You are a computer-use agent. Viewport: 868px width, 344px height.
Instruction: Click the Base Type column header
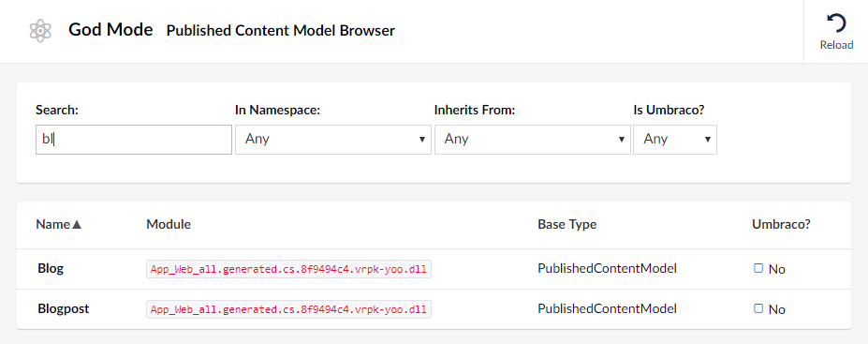[566, 224]
